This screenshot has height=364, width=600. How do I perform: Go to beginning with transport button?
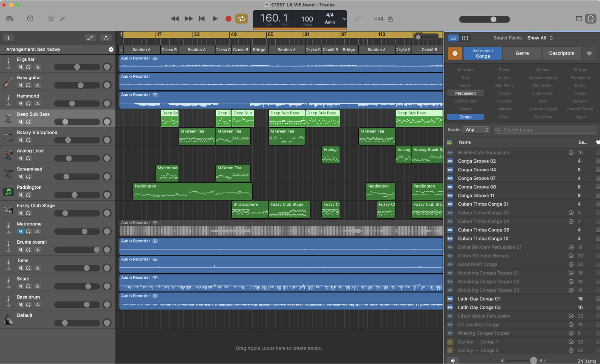[202, 19]
